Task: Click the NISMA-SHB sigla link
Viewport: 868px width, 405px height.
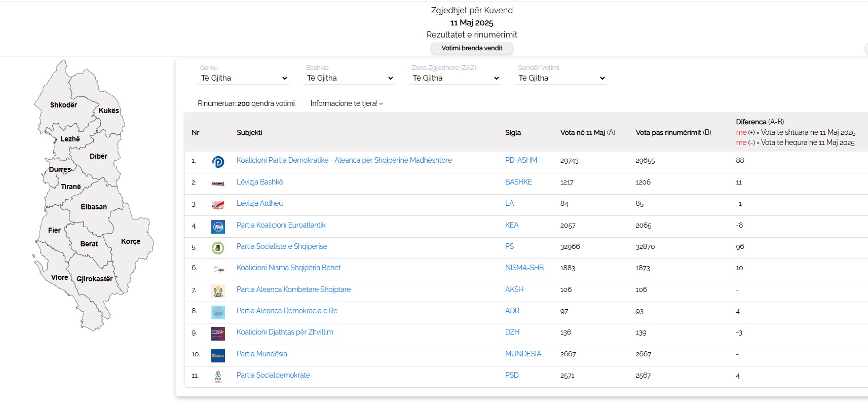Action: point(524,268)
